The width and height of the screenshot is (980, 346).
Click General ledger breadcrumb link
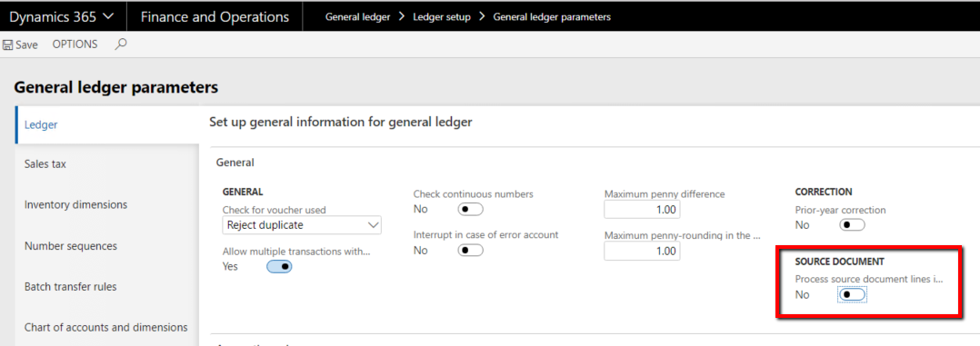(x=357, y=17)
